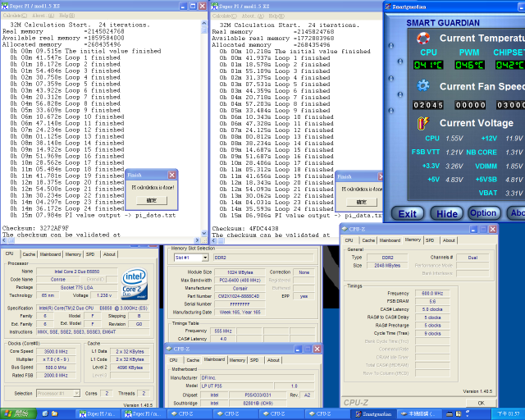525x420 pixels.
Task: Click the Current Voltage battery icon
Action: pos(423,123)
